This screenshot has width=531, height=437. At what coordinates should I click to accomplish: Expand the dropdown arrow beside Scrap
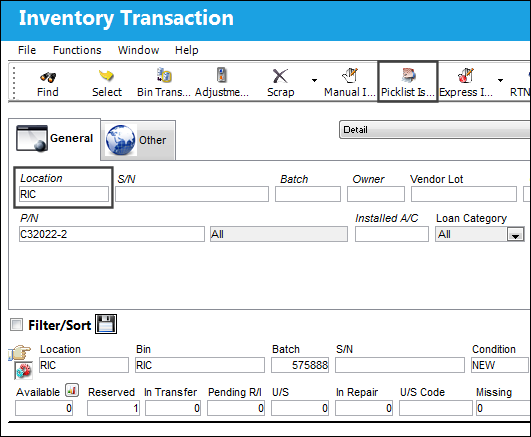coord(314,80)
